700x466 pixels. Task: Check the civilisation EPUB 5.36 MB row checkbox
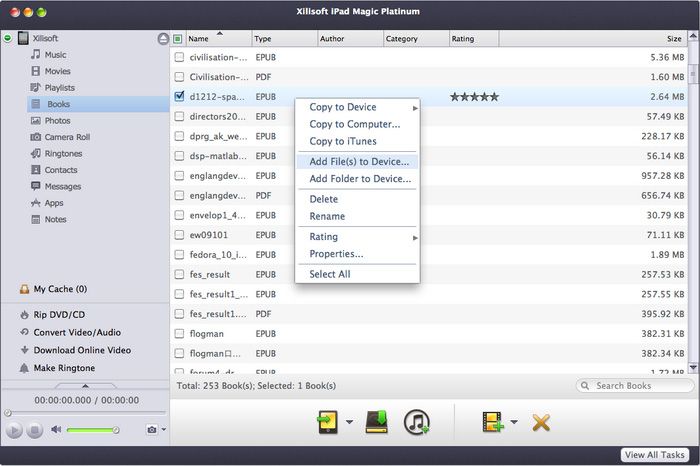coord(179,57)
